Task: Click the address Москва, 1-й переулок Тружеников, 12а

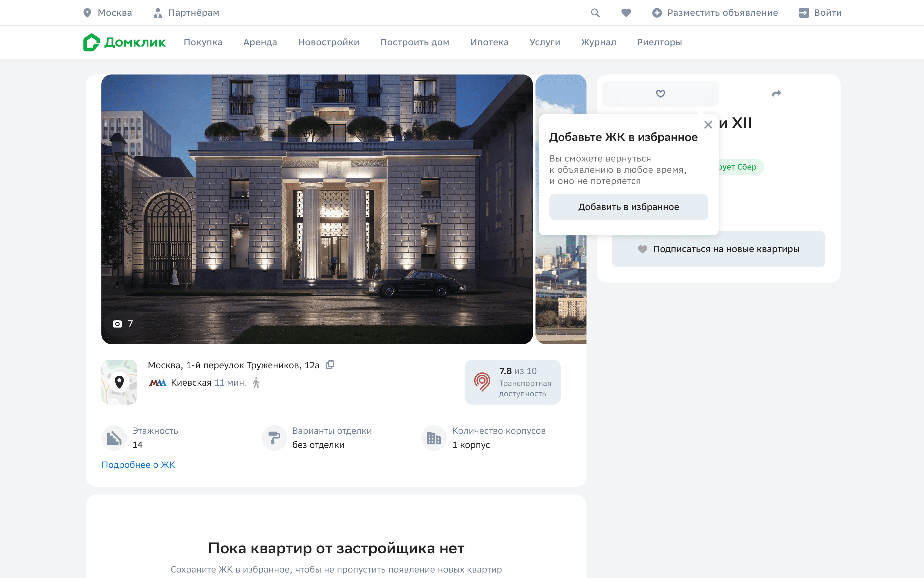Action: (233, 365)
